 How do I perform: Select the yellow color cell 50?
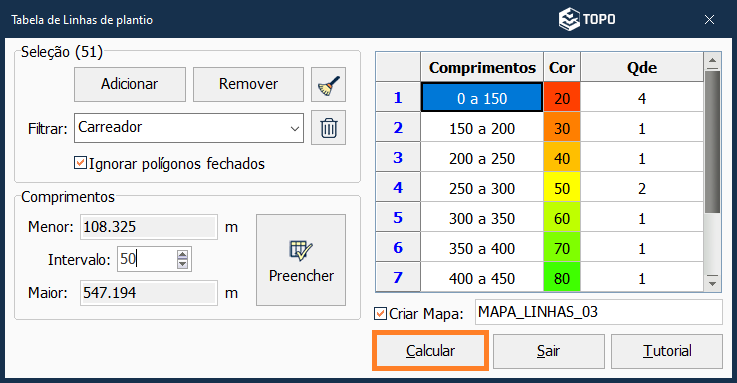(562, 188)
